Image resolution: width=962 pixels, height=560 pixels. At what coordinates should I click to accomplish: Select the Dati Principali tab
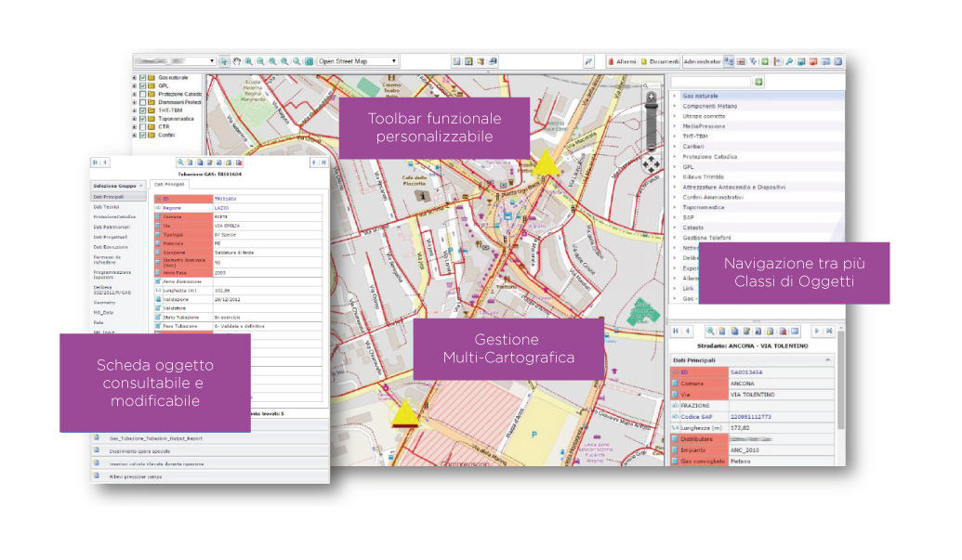[169, 185]
